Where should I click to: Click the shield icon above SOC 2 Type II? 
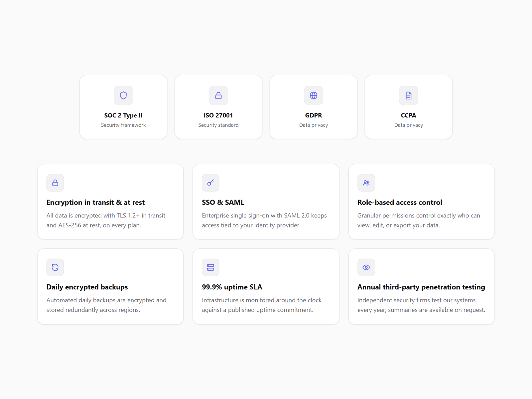[x=123, y=95]
